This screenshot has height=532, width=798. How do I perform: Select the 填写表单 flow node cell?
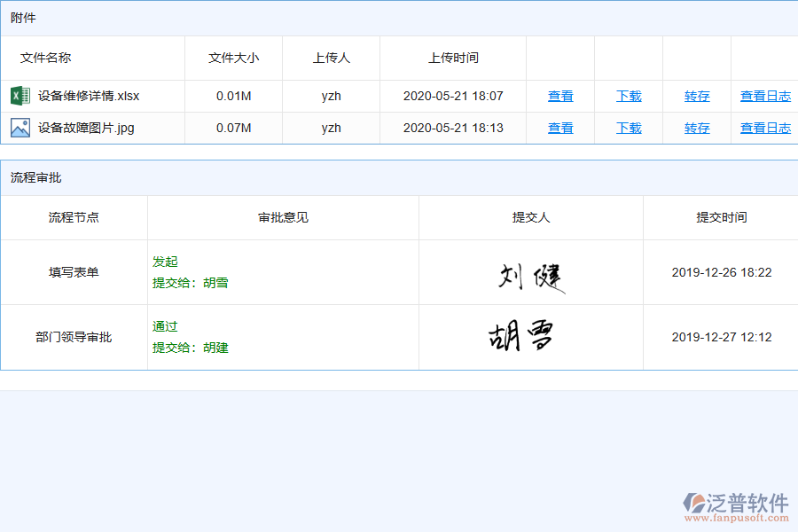[74, 272]
